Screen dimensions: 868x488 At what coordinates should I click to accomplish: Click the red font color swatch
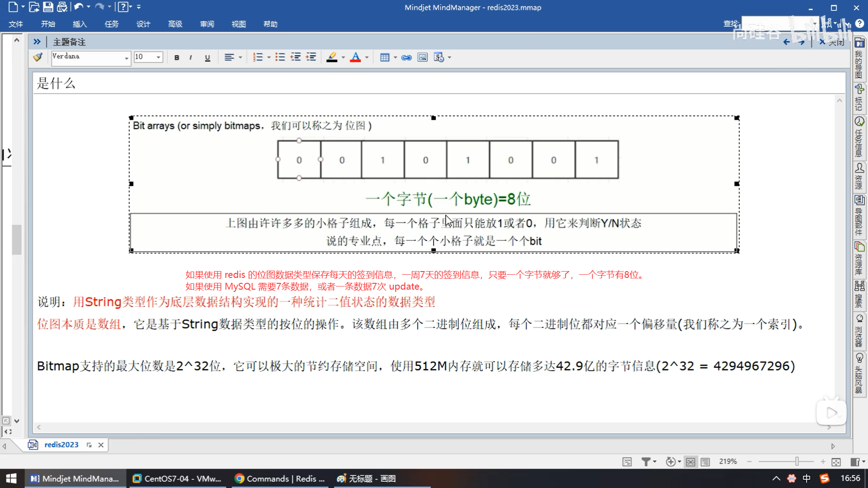pyautogui.click(x=355, y=57)
